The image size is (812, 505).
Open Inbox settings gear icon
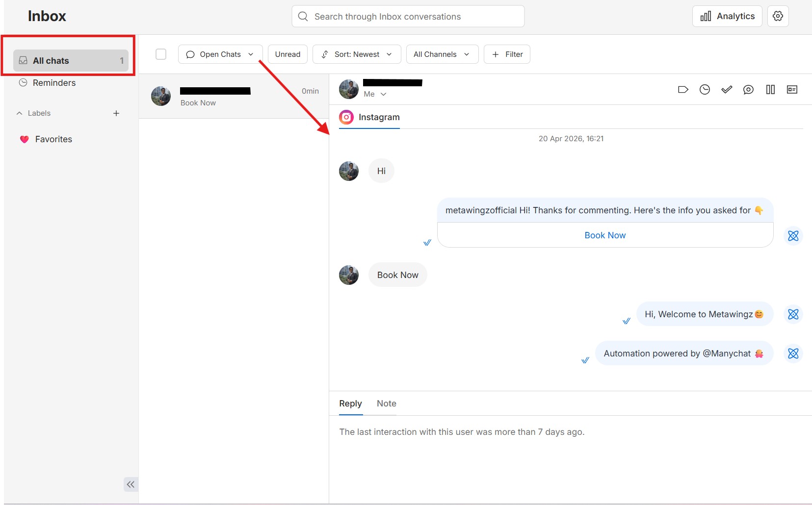[778, 16]
